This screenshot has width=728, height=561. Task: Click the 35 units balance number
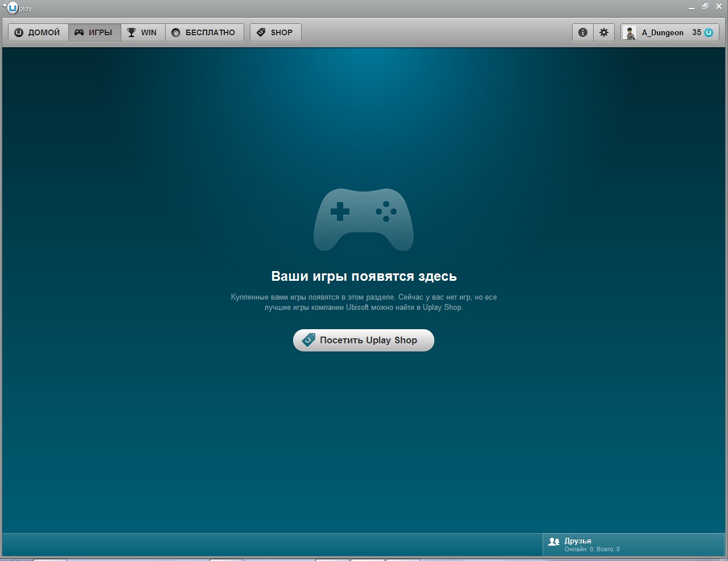point(697,32)
